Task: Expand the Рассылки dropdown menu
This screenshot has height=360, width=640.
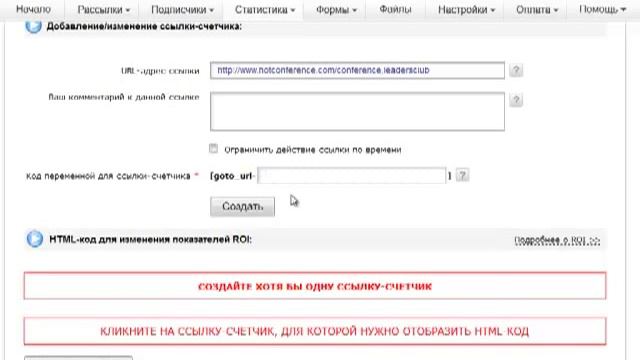Action: [104, 9]
